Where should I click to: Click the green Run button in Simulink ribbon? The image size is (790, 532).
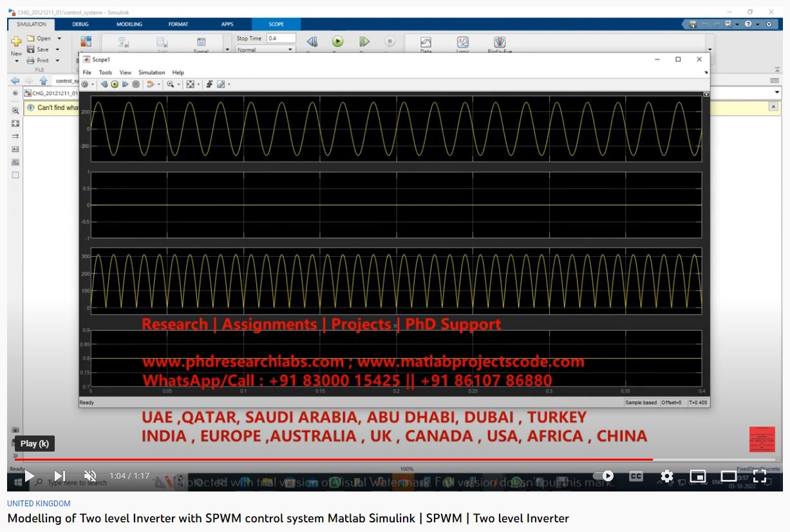(x=337, y=42)
